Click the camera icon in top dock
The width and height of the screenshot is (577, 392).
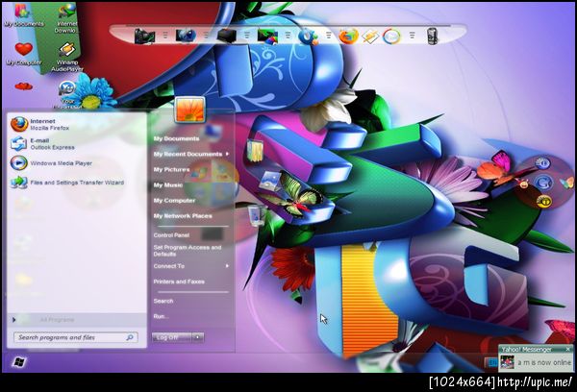[x=144, y=37]
